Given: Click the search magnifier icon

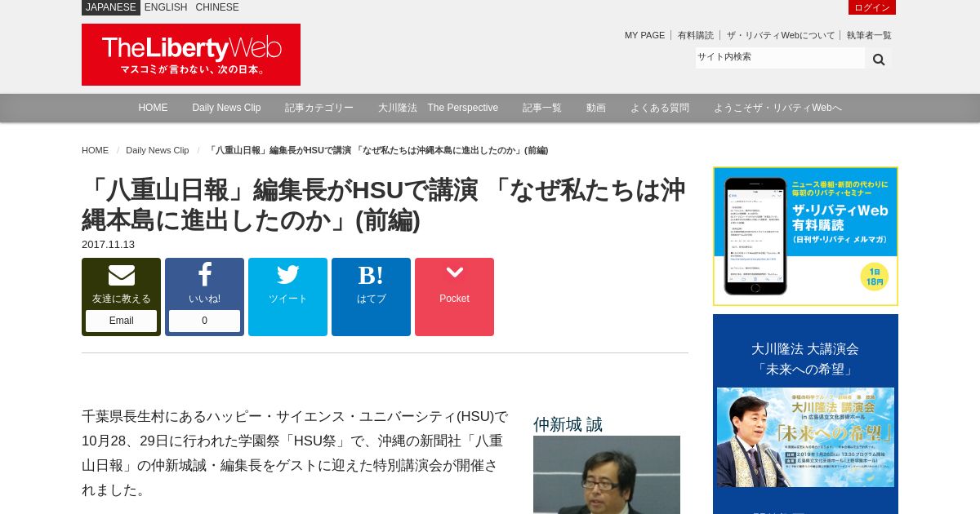Looking at the screenshot, I should pyautogui.click(x=879, y=59).
